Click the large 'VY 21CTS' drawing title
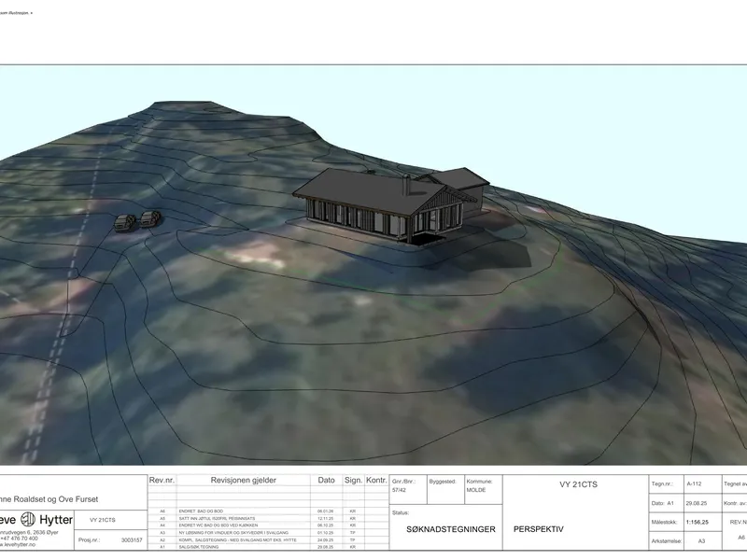This screenshot has height=560, width=747. click(578, 484)
